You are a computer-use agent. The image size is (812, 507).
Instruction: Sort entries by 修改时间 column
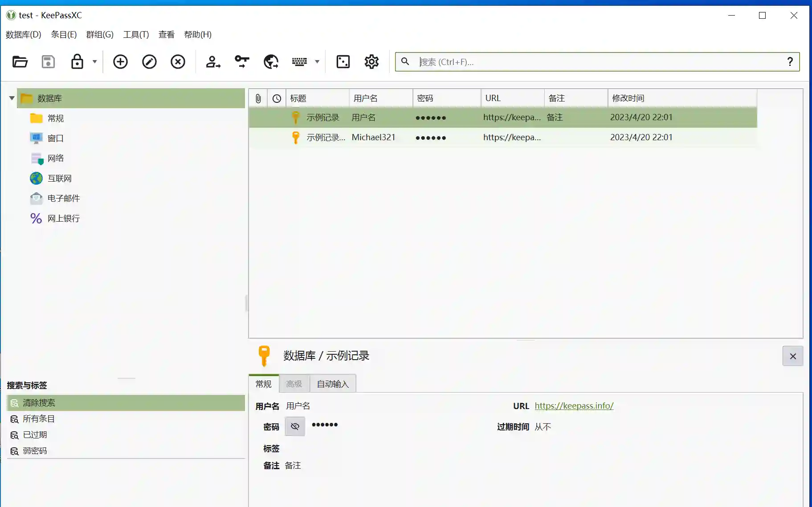(x=682, y=98)
